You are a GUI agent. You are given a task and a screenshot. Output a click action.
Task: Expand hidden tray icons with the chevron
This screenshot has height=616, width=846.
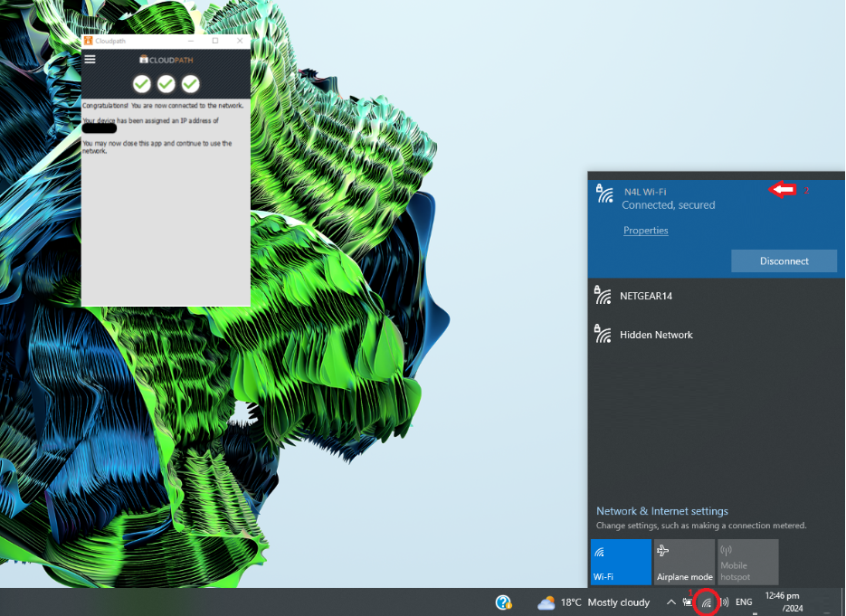pyautogui.click(x=670, y=602)
